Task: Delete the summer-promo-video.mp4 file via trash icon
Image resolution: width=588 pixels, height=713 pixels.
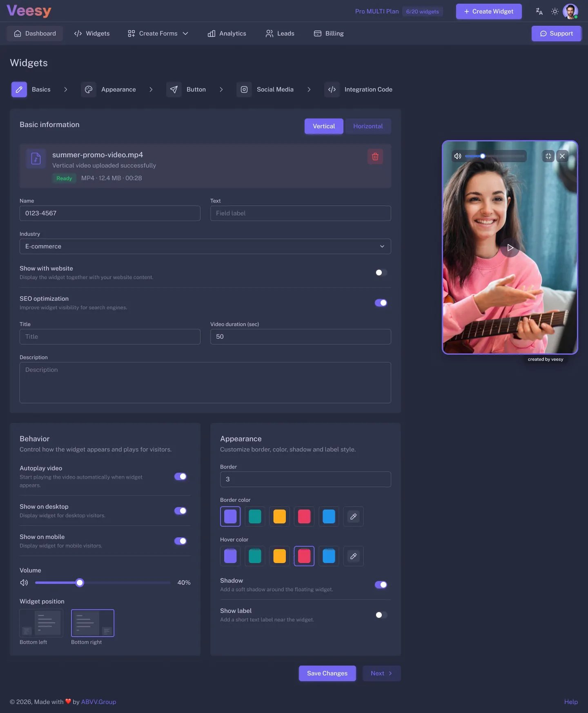Action: coord(375,156)
